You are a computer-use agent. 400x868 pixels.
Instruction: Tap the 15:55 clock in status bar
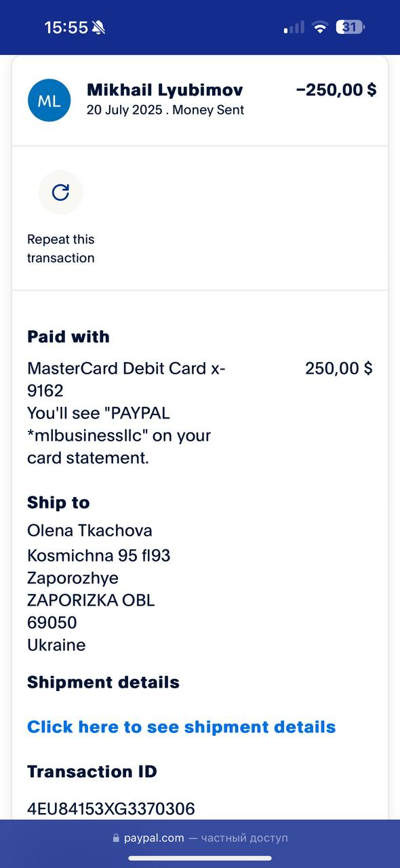tap(66, 28)
